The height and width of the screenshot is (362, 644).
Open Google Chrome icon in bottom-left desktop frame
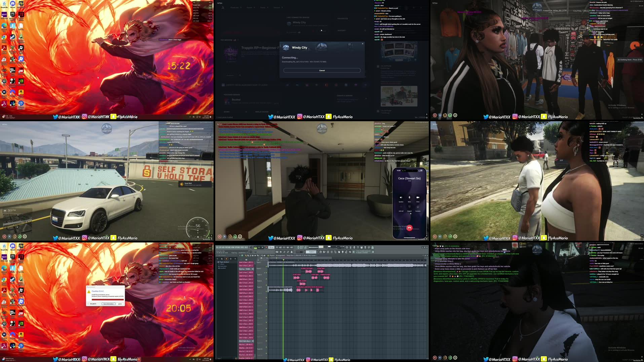coord(4,279)
